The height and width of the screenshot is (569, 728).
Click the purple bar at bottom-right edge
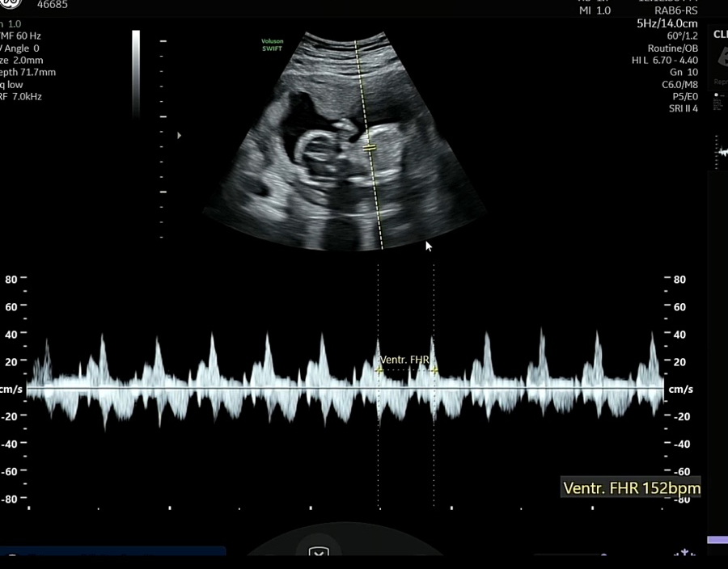tap(717, 540)
